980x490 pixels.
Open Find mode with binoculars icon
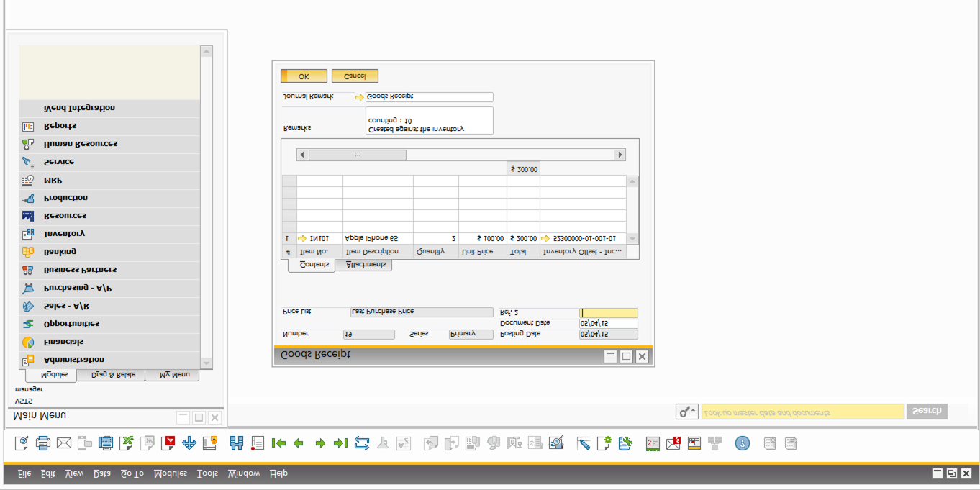pos(237,443)
